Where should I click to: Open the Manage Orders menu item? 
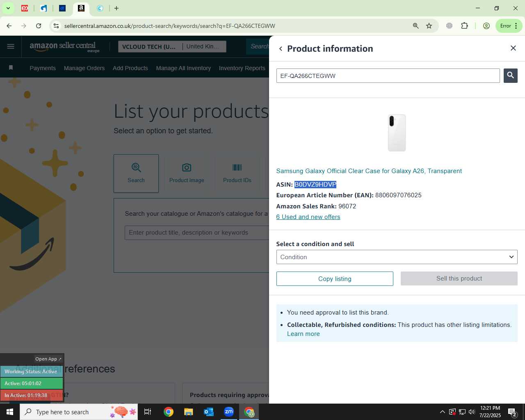point(84,68)
